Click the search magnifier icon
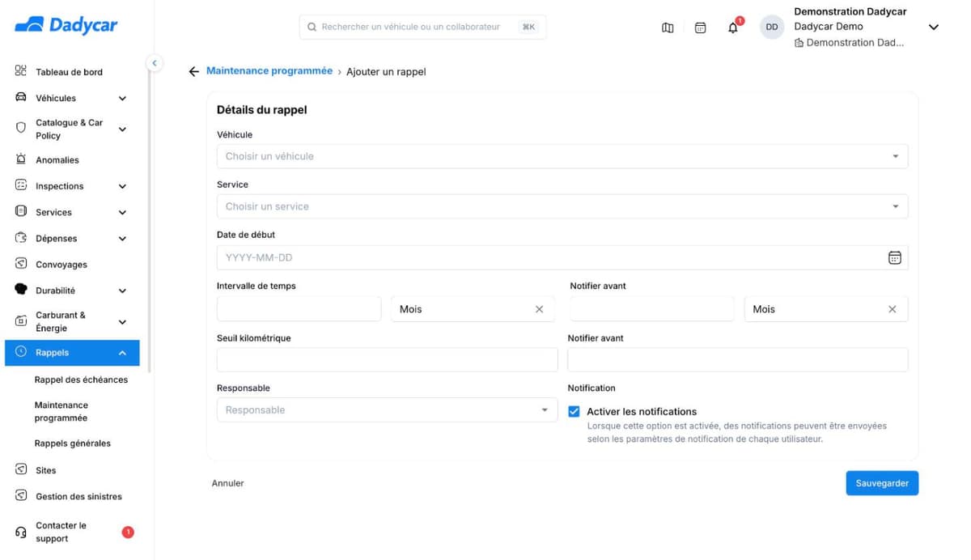 (x=312, y=27)
